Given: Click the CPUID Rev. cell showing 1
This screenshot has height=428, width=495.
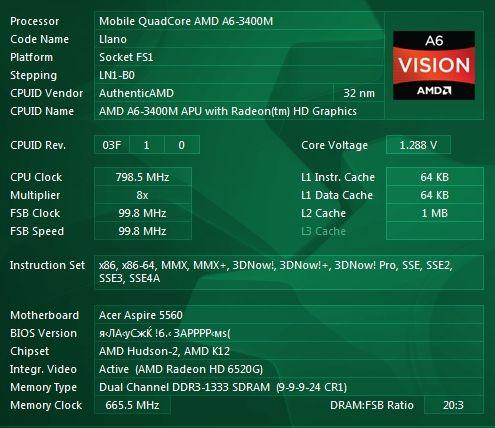Looking at the screenshot, I should point(147,145).
